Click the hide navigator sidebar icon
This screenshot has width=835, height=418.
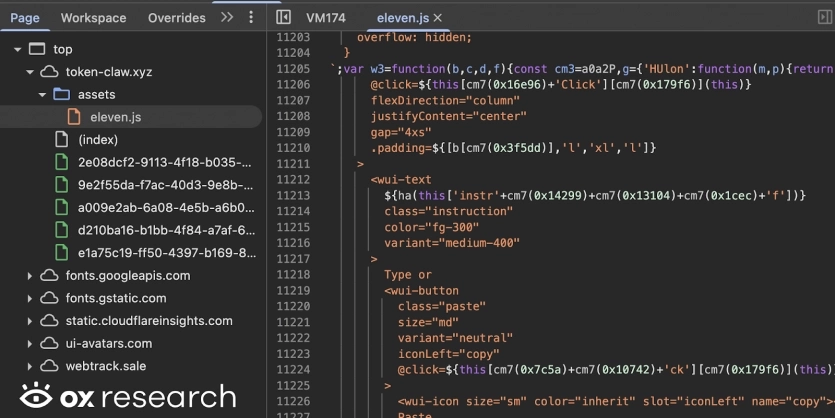tap(283, 18)
